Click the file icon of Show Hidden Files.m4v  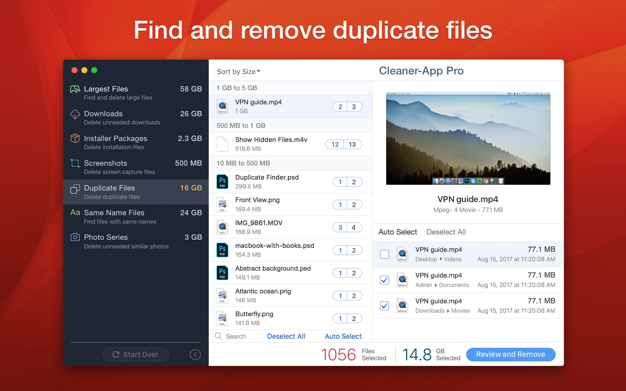[222, 144]
